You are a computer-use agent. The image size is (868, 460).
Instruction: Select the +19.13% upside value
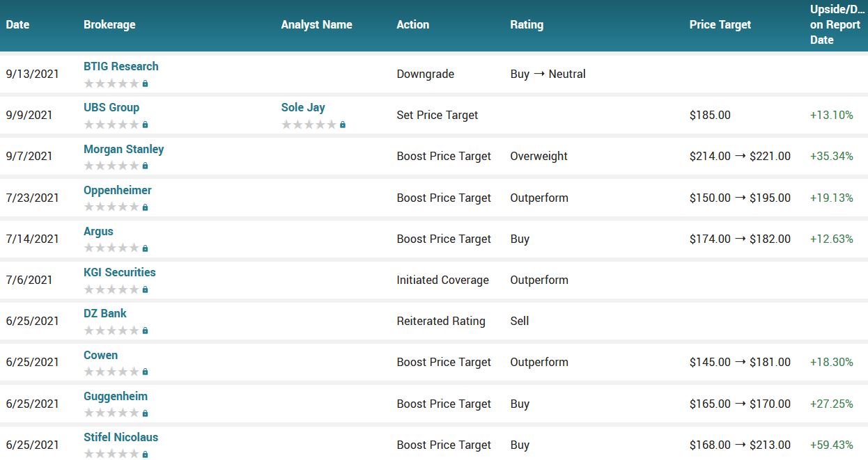[832, 198]
